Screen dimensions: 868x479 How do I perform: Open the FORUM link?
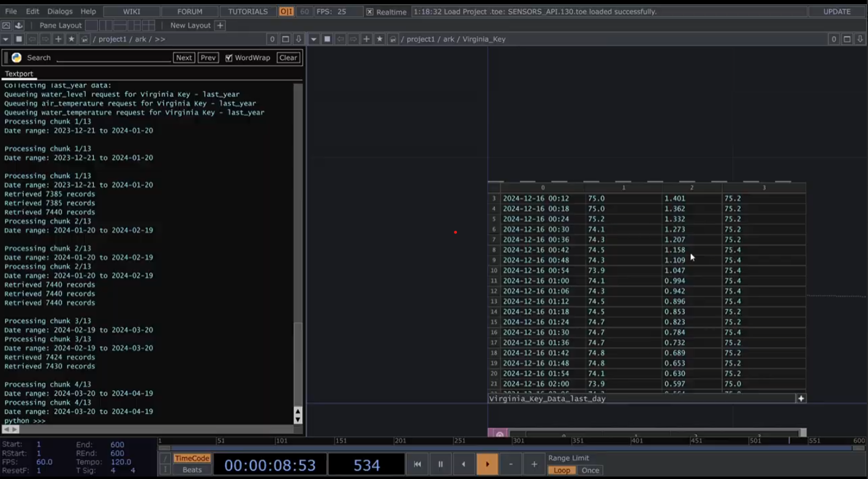click(x=190, y=12)
